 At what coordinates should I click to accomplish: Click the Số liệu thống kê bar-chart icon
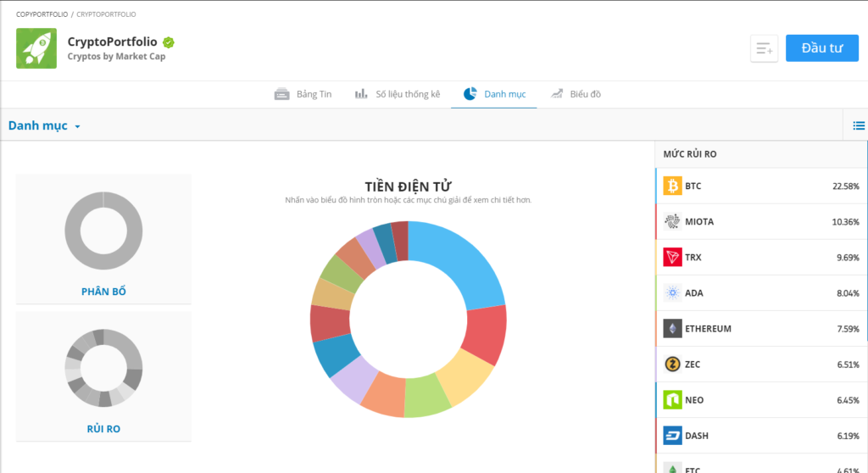click(x=361, y=93)
